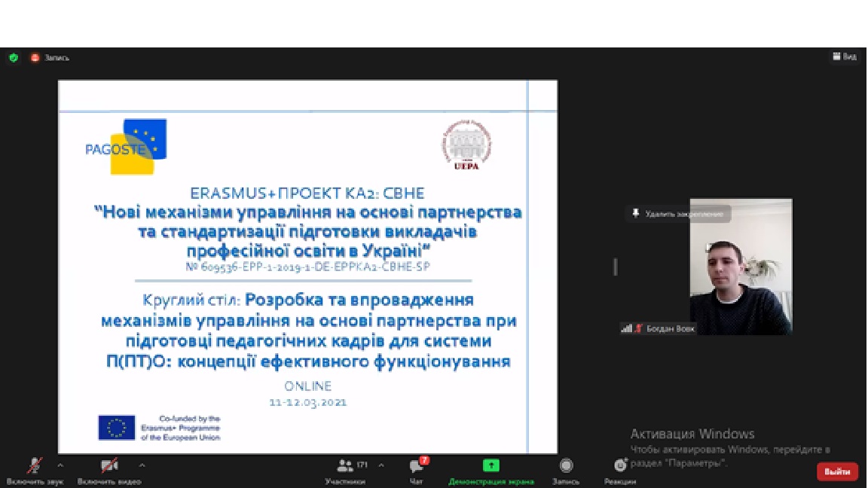Click Удалить закрепление to unpin video
This screenshot has height=488, width=868.
tap(678, 214)
